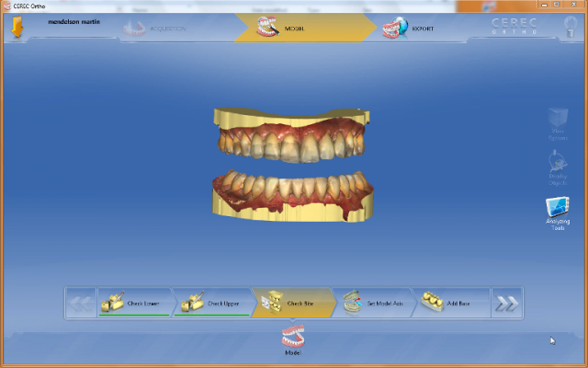Click the patient name mendelson martin
Viewport: 588px width, 368px height.
73,20
